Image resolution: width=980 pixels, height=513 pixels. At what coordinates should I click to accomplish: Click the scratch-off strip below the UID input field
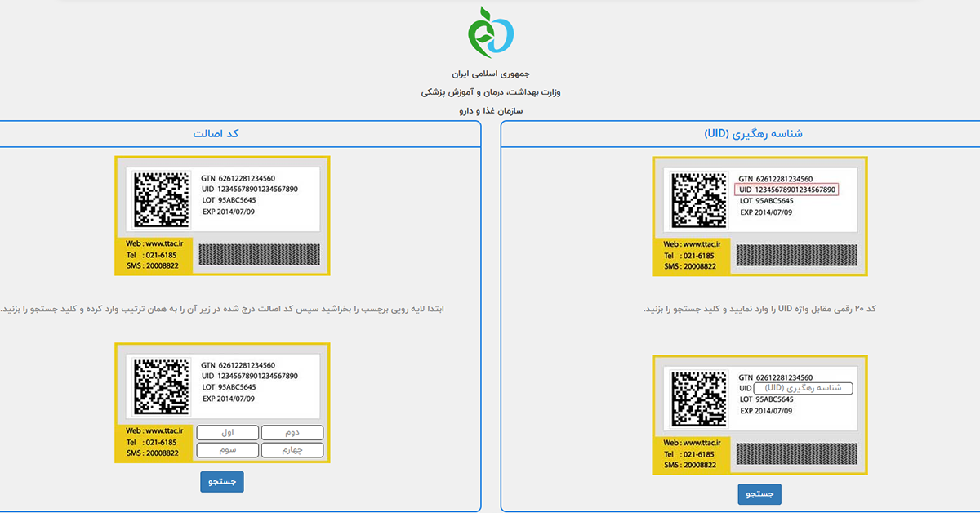(x=797, y=454)
